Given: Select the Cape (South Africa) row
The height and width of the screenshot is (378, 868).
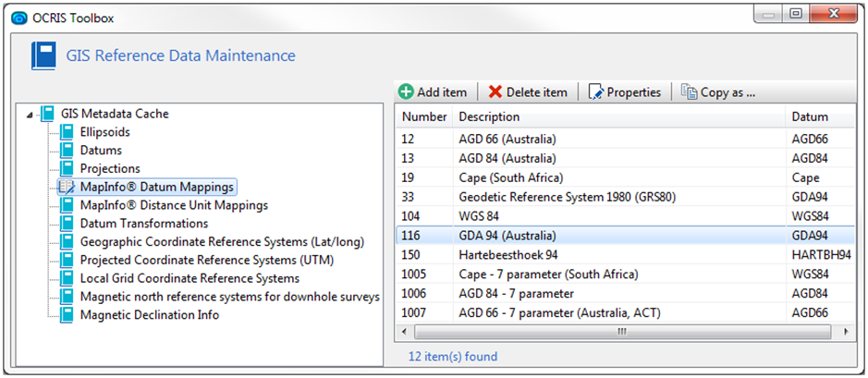Looking at the screenshot, I should (x=625, y=177).
